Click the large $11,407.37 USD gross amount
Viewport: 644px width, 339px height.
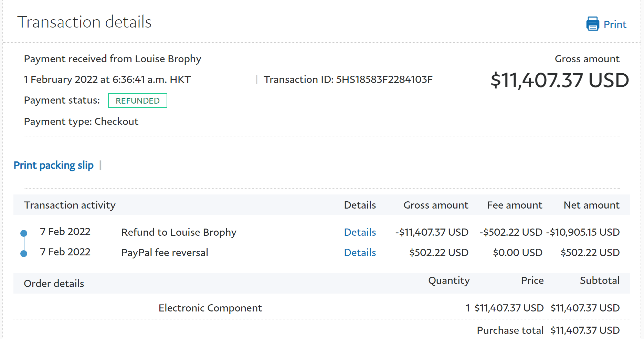[559, 80]
